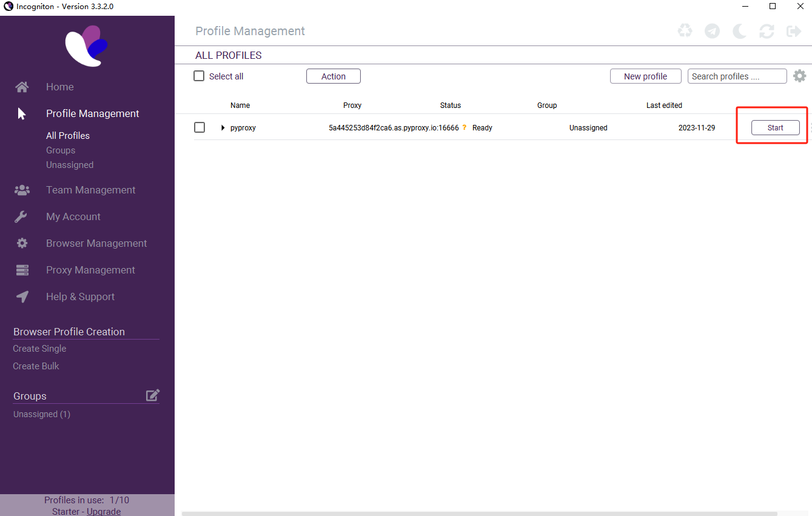The width and height of the screenshot is (812, 516).
Task: Expand the pyproxy profile row arrow
Action: [223, 128]
